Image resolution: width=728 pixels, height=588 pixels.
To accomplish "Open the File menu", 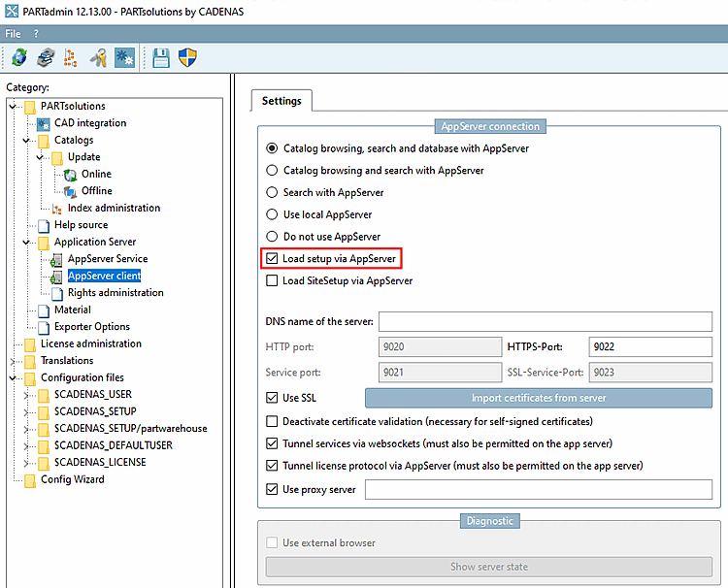I will pyautogui.click(x=13, y=34).
